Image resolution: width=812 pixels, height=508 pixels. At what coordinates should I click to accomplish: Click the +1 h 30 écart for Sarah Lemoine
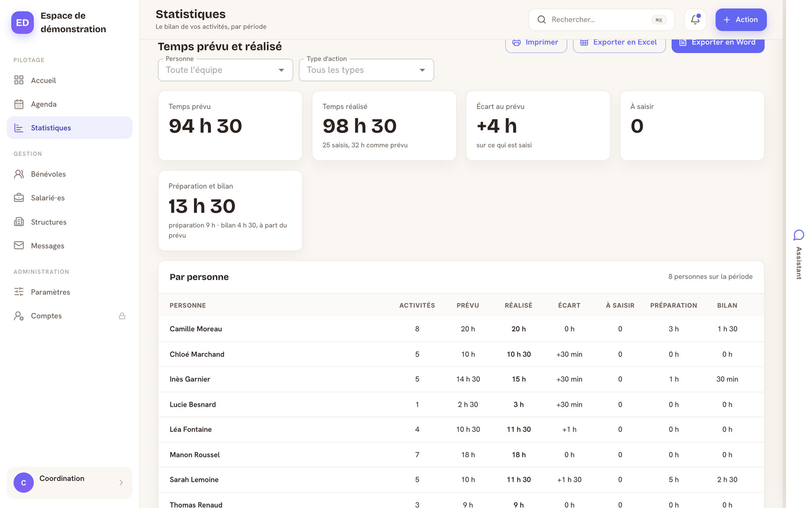point(569,480)
